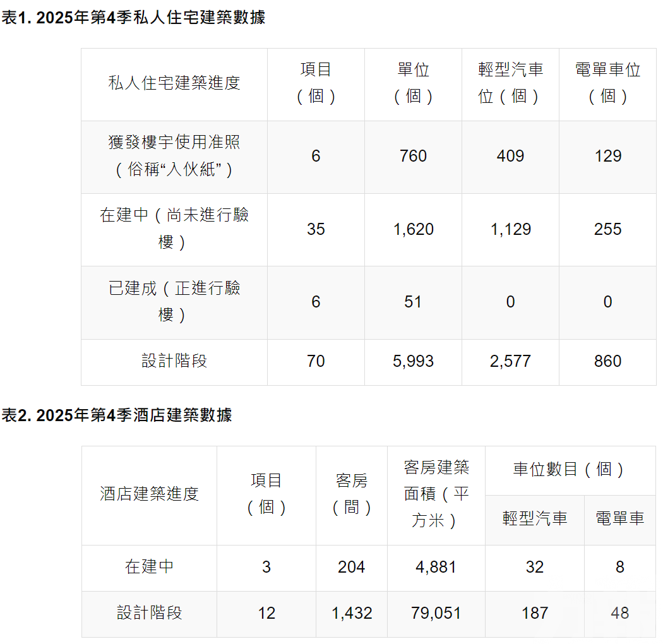Click the Table 1 private residential heading
This screenshot has width=663, height=644.
(133, 18)
